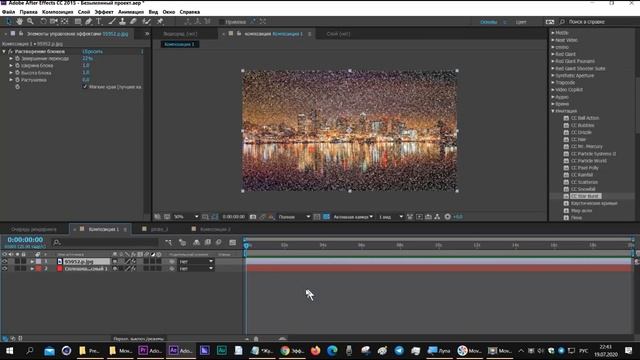640x360 pixels.
Task: Hide the solid layer 2 eye
Action: (4, 269)
